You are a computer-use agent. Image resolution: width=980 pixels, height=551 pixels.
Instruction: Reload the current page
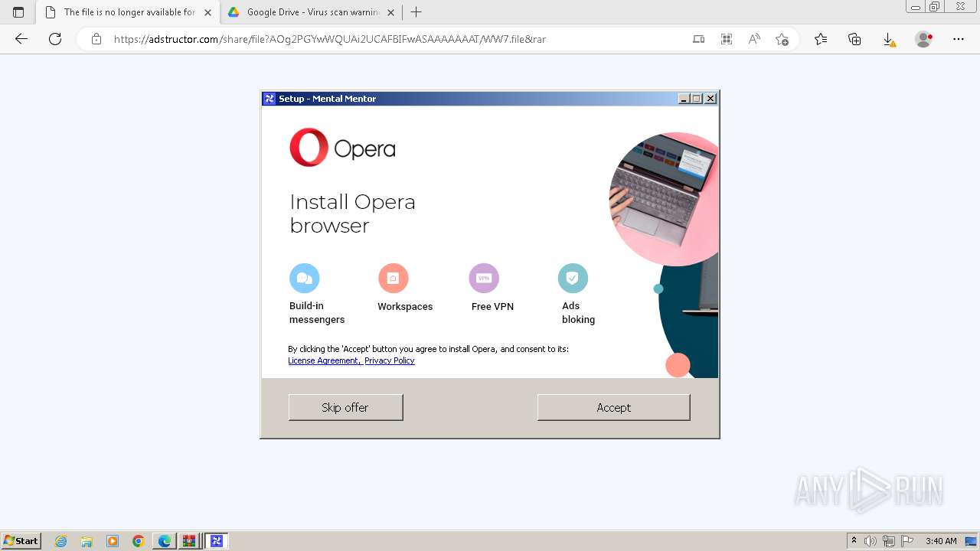(x=55, y=39)
